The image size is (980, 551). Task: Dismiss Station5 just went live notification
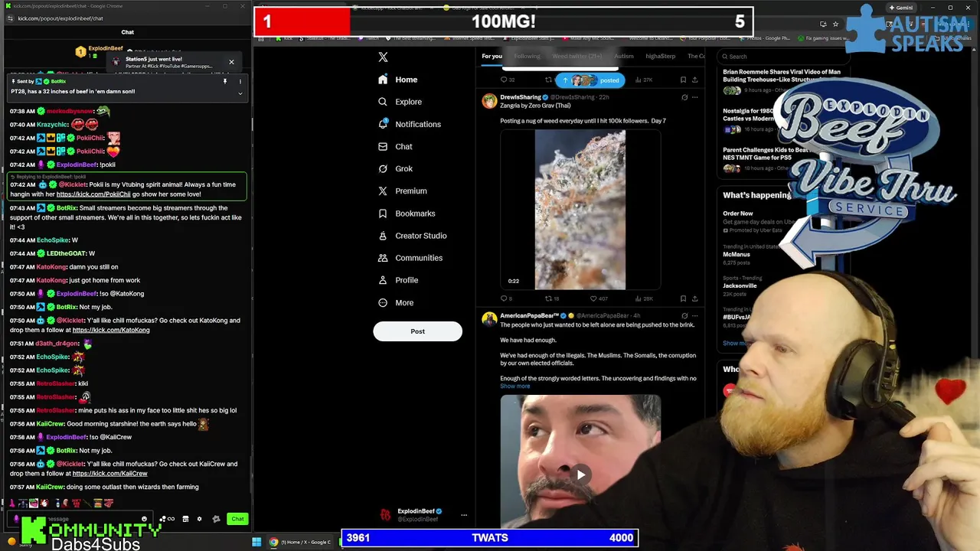231,62
